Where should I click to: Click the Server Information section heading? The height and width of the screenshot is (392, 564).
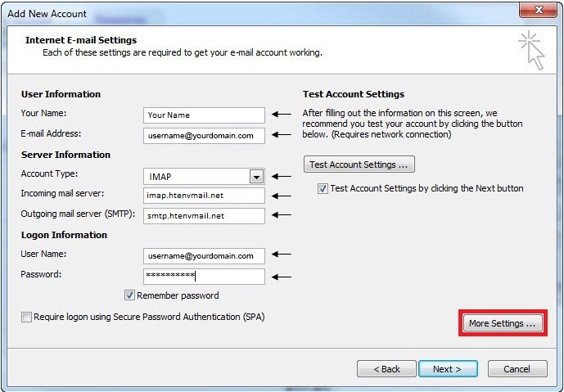click(65, 155)
